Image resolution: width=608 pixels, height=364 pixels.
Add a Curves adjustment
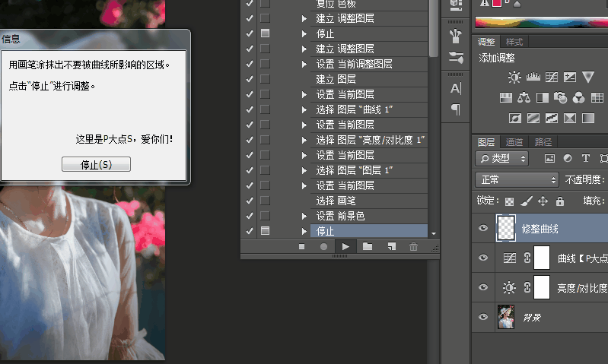[x=552, y=77]
